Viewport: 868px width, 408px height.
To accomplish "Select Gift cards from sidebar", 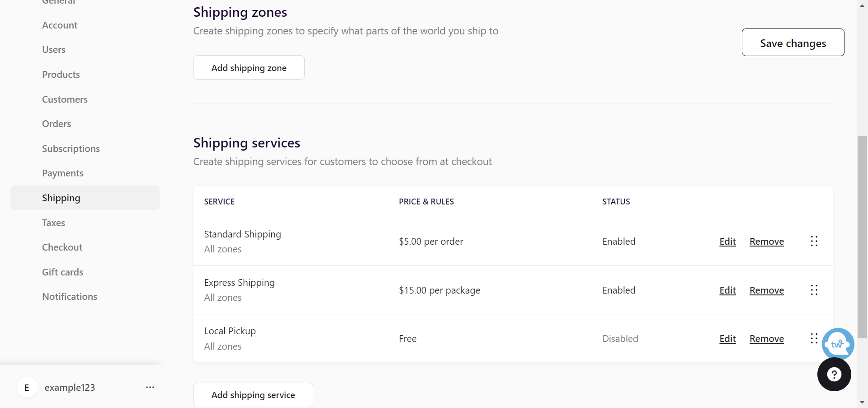I will tap(63, 272).
